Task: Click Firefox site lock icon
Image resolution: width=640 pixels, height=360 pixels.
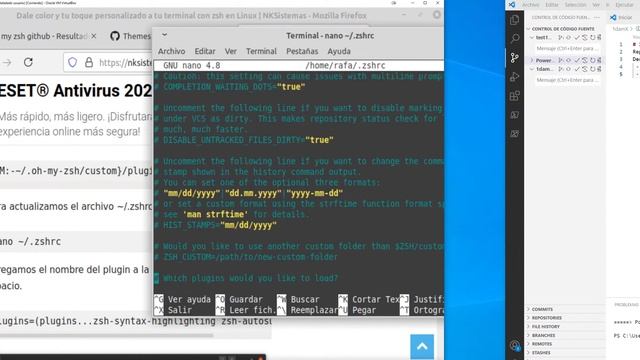Action: (x=89, y=62)
